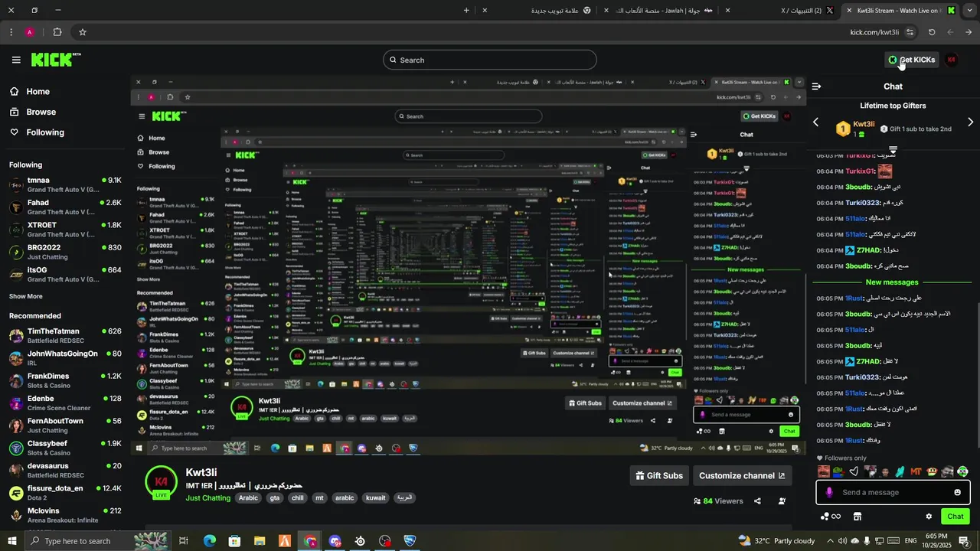Select the Arabic tag
Image resolution: width=980 pixels, height=551 pixels.
248,498
